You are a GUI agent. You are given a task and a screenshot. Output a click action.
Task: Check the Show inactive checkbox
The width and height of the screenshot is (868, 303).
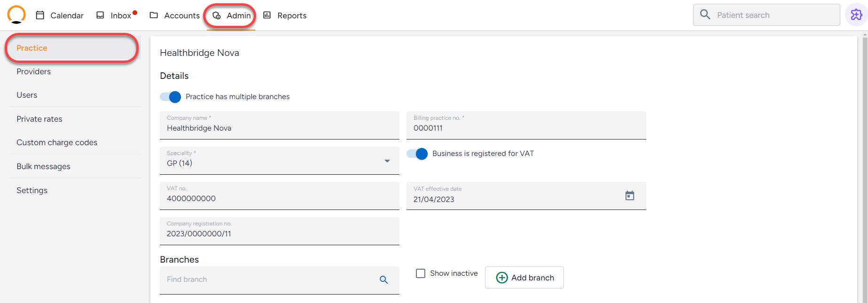click(421, 273)
